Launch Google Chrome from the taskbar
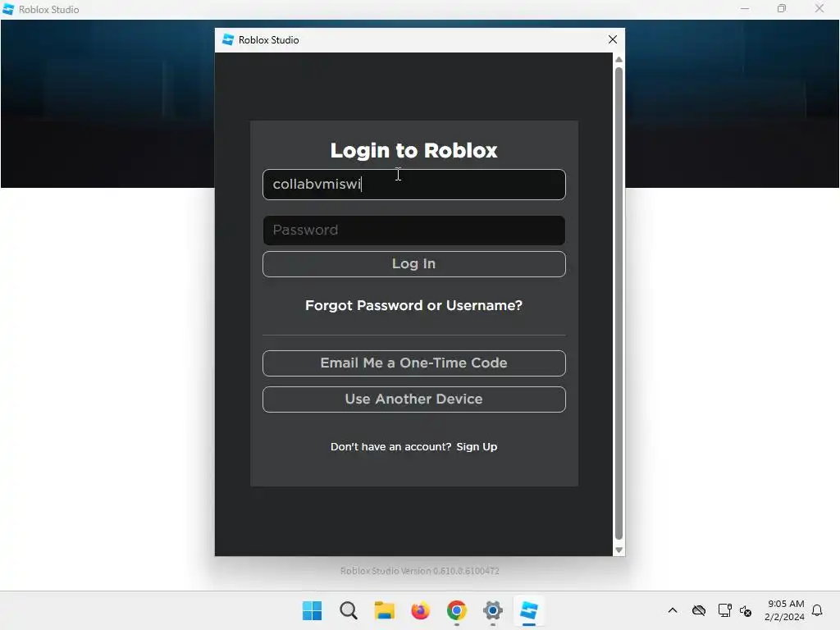 coord(456,610)
